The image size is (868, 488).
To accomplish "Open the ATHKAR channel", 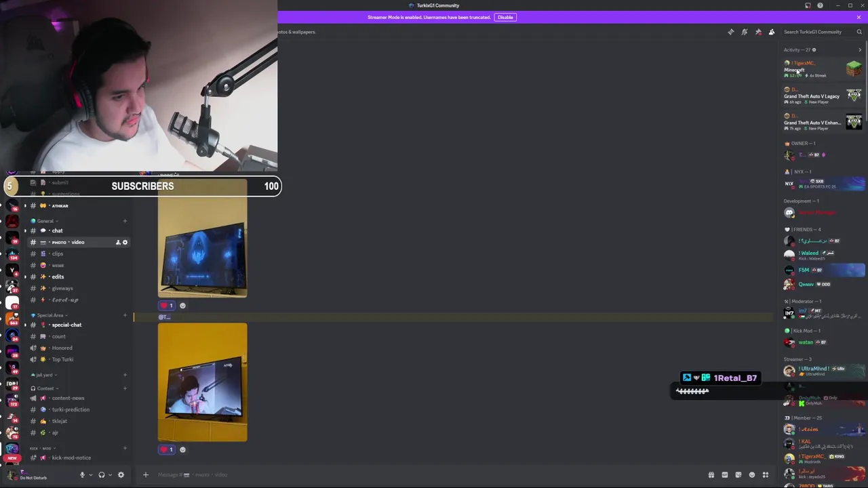I will coord(78,205).
